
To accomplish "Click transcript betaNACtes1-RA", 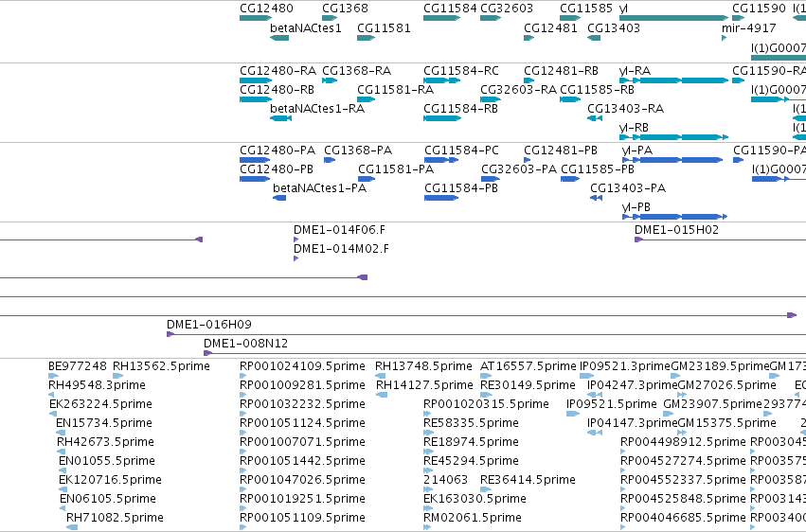I will (x=280, y=118).
